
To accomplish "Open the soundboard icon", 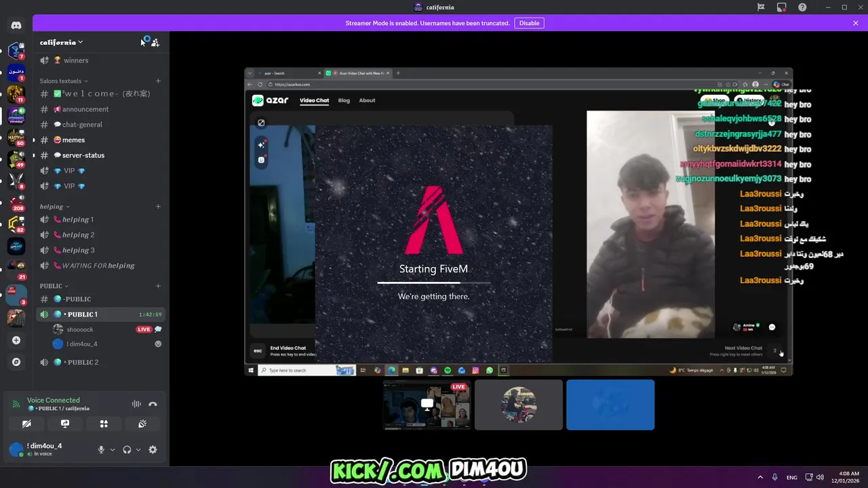I will point(142,424).
